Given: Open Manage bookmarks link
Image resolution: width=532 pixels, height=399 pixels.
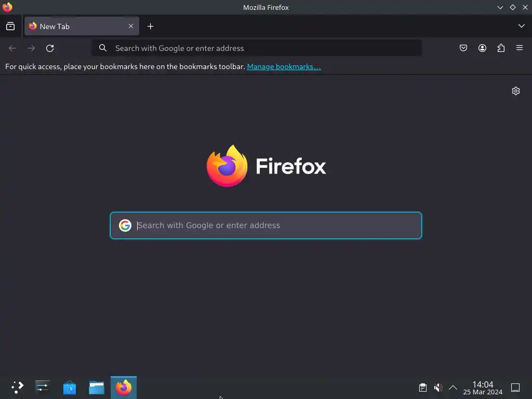Looking at the screenshot, I should click(284, 66).
